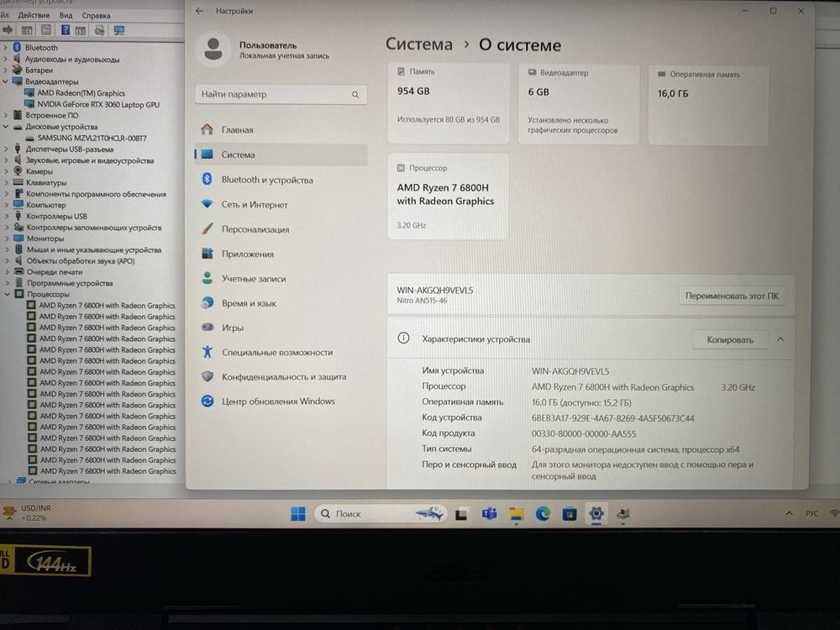Click USD/INR widget on taskbar
The height and width of the screenshot is (630, 840).
tap(28, 512)
